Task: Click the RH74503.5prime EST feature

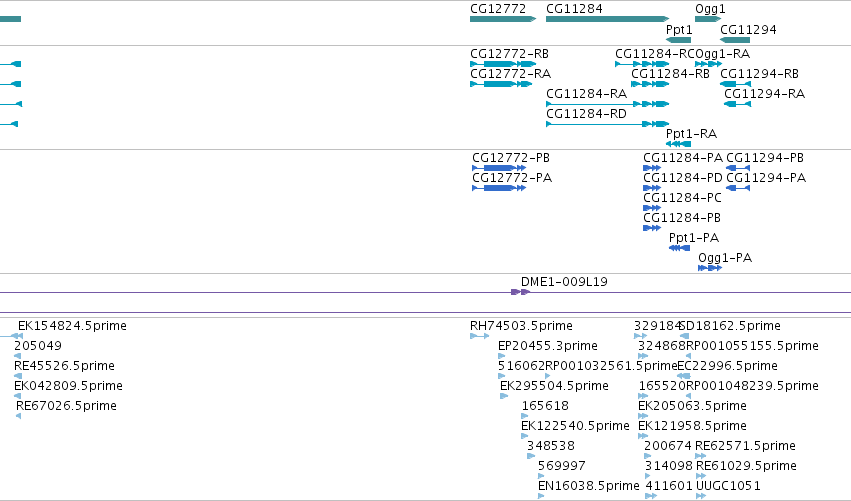Action: [x=480, y=336]
